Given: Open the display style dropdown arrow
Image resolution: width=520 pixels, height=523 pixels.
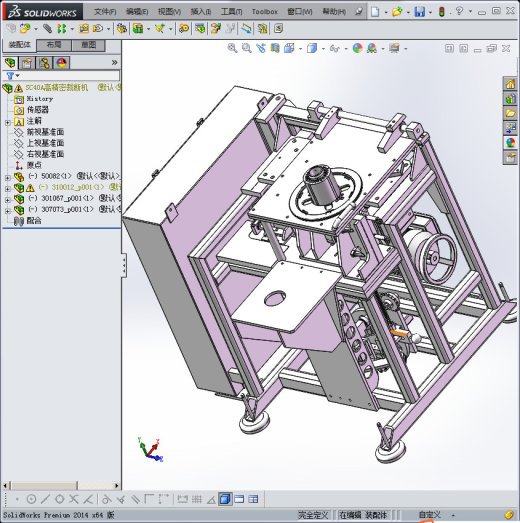Looking at the screenshot, I should coord(323,49).
